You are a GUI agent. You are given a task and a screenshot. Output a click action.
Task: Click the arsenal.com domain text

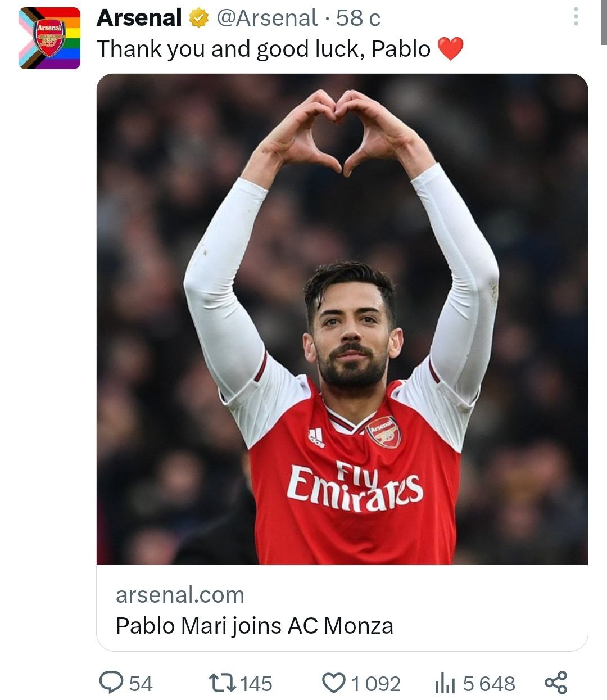pyautogui.click(x=180, y=595)
